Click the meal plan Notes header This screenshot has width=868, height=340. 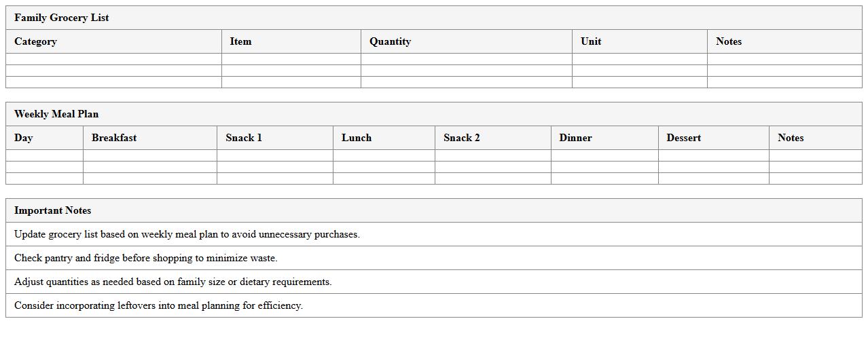coord(791,138)
